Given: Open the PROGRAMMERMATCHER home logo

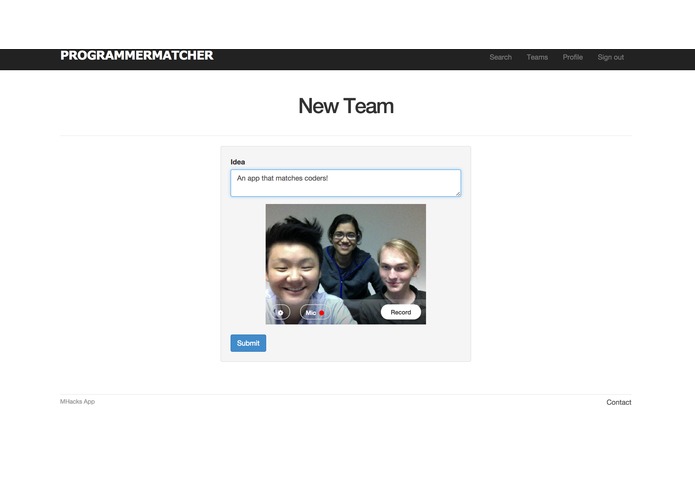Looking at the screenshot, I should click(137, 55).
